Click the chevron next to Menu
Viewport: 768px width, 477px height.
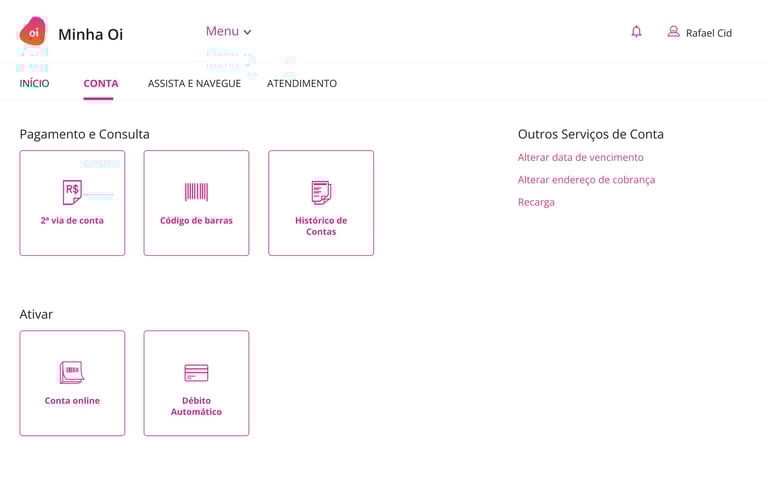[247, 32]
